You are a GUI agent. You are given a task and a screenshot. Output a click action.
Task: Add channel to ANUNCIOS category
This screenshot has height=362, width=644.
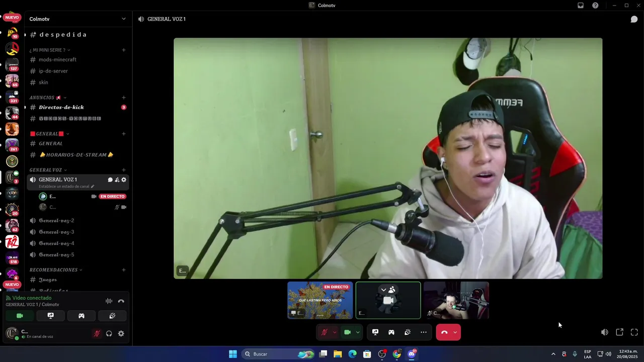[x=124, y=98]
